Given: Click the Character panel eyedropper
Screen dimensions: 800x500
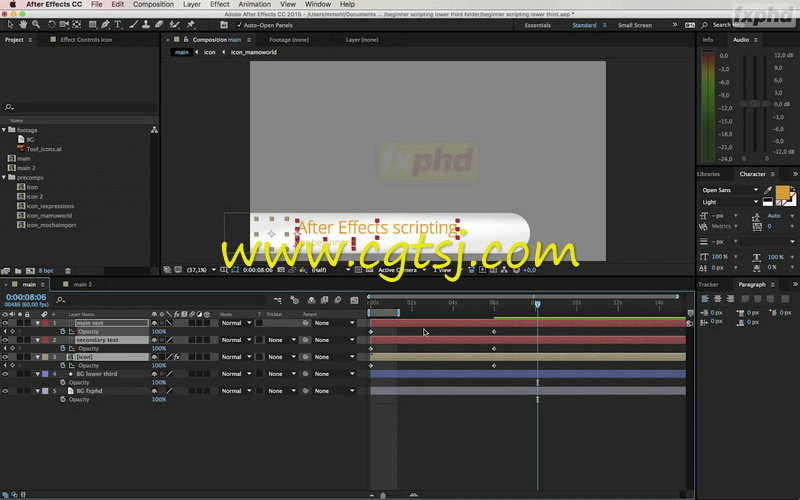Looking at the screenshot, I should (x=768, y=190).
